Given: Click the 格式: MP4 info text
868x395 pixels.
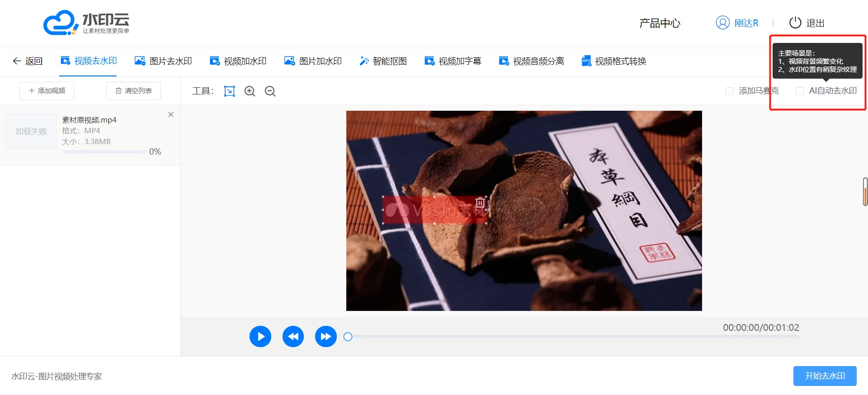Looking at the screenshot, I should pos(81,131).
